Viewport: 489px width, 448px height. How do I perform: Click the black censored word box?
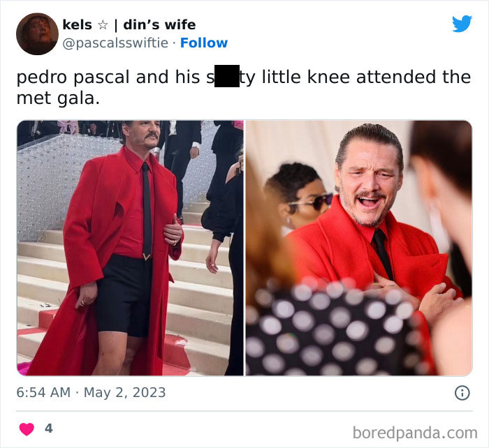click(x=227, y=76)
